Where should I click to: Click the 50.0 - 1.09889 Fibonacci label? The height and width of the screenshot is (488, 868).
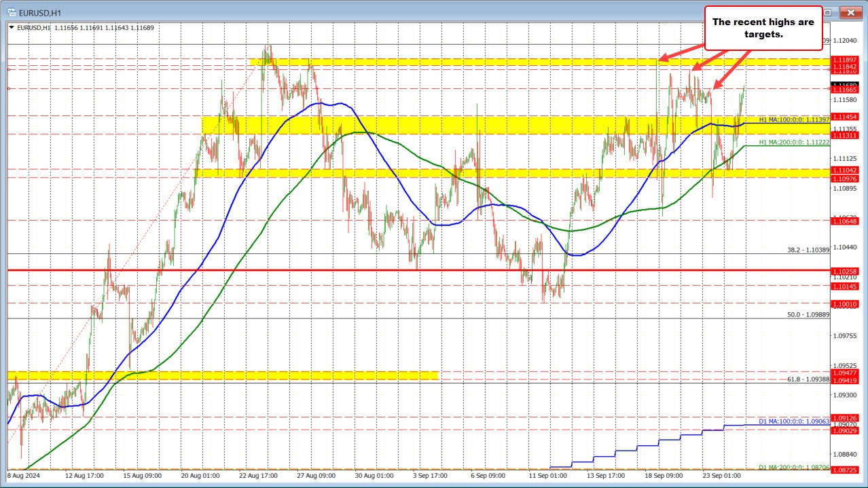click(x=808, y=315)
